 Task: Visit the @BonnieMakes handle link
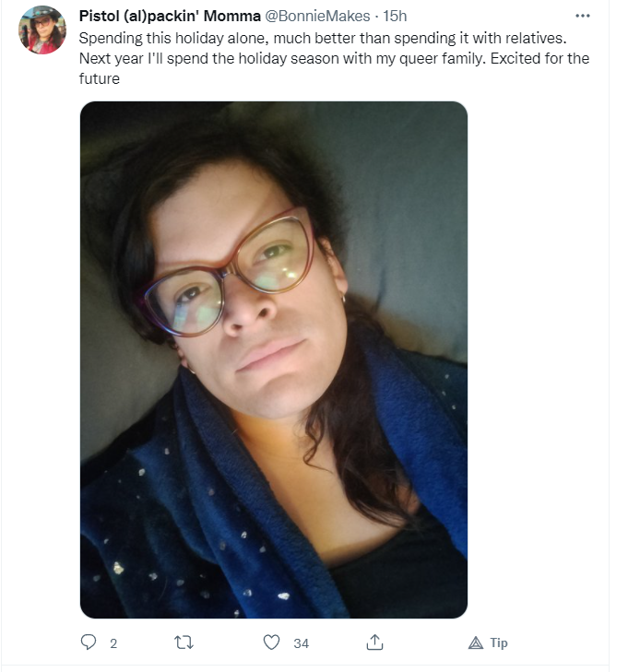pyautogui.click(x=317, y=16)
